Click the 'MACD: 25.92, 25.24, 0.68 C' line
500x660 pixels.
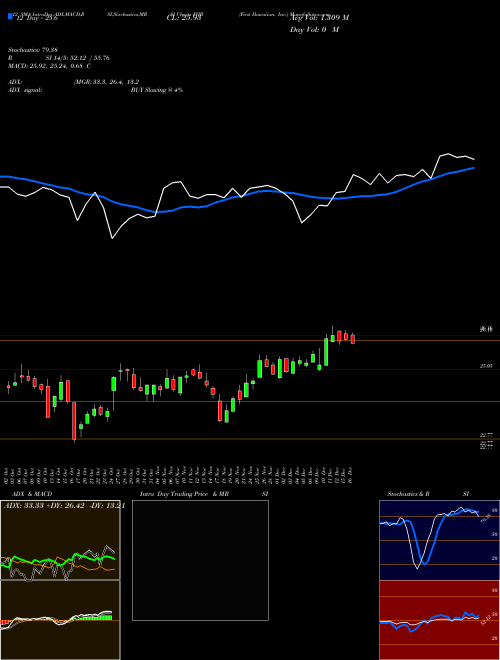50,66
